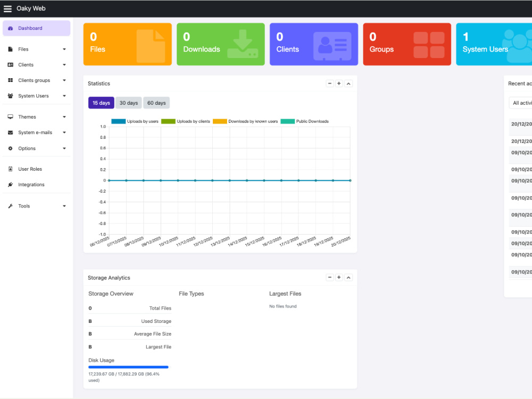
Task: Click the 'Largest File' row label
Action: click(159, 347)
